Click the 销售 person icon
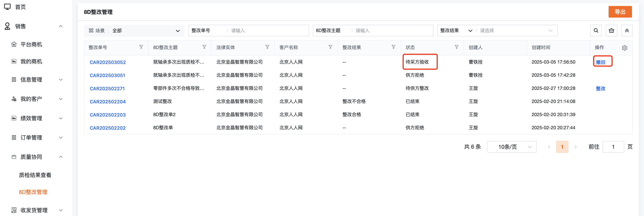This screenshot has width=644, height=216. (7, 26)
